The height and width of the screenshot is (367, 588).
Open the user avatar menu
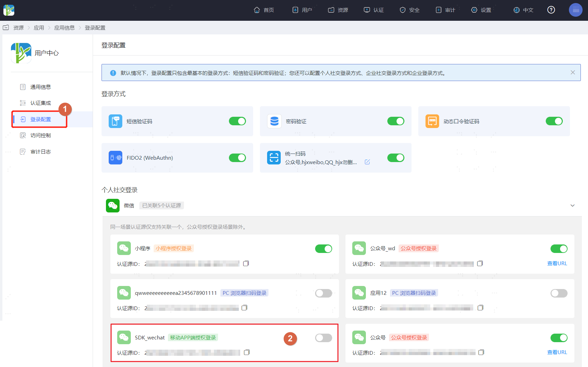point(575,10)
